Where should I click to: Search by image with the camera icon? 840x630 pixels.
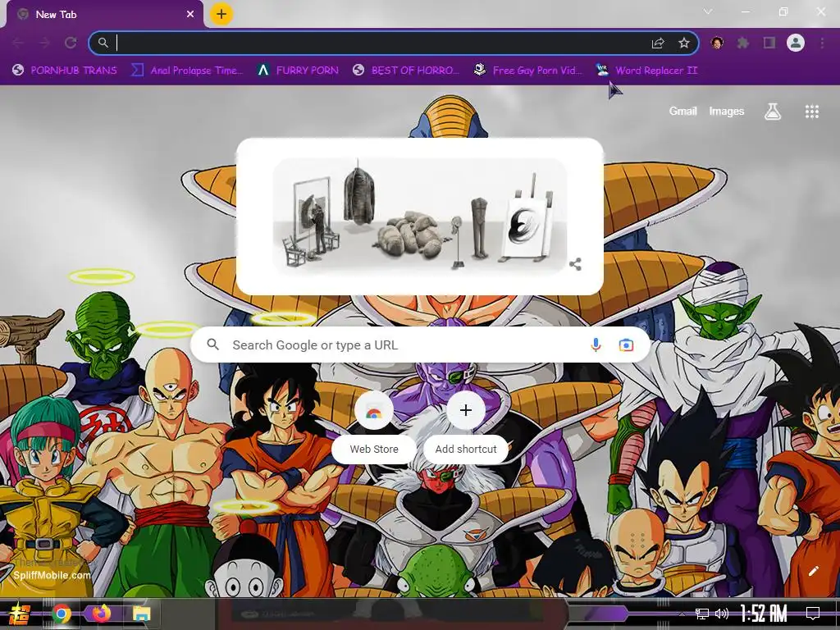(x=626, y=345)
